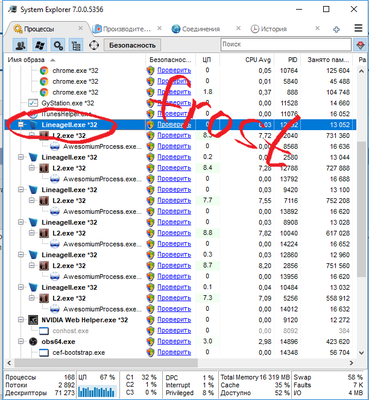Click Проверить link for cef-bootstrap.exe
Image resolution: width=369 pixels, height=400 pixels.
[174, 352]
